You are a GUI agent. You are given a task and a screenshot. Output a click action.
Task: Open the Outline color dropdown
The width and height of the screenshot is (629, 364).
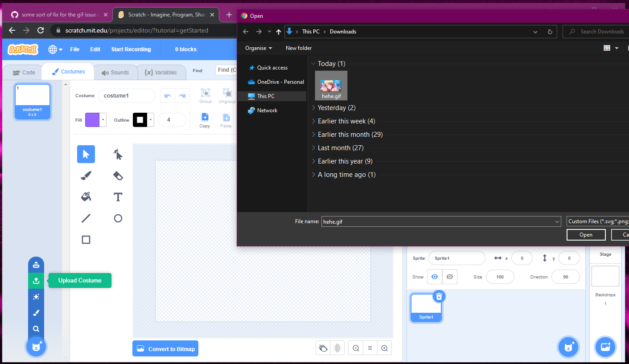coord(151,120)
